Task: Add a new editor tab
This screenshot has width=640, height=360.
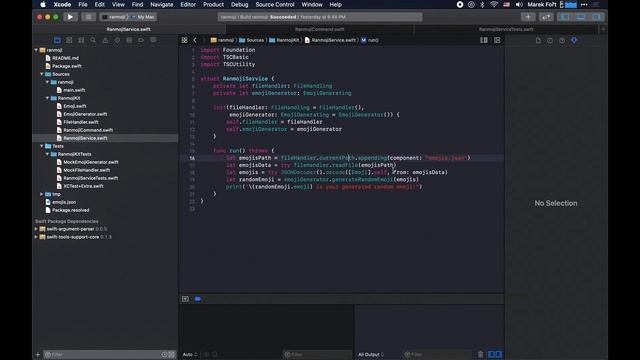Action: [x=603, y=29]
